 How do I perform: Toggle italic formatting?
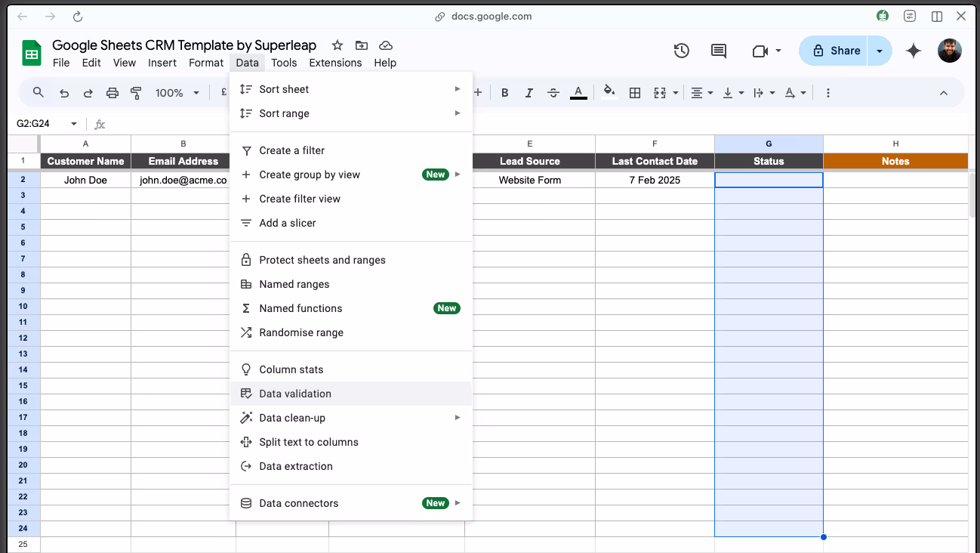coord(529,93)
